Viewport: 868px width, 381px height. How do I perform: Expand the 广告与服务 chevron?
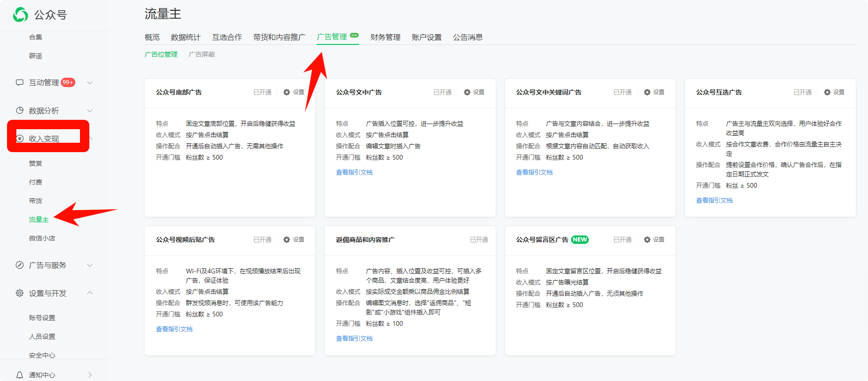[x=90, y=265]
